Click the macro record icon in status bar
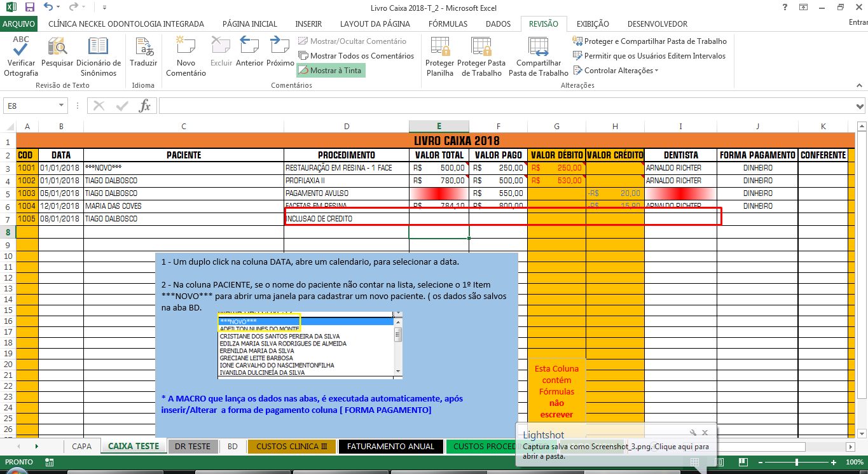 [49, 463]
